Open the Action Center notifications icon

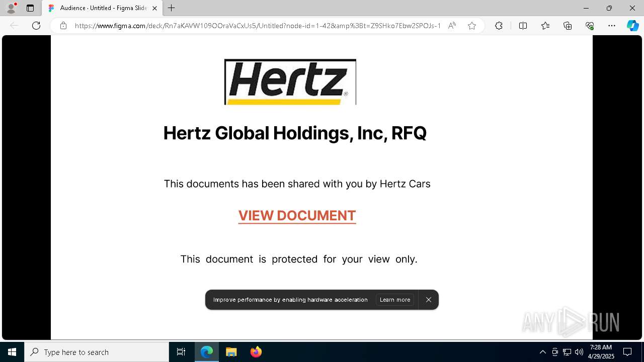(627, 352)
